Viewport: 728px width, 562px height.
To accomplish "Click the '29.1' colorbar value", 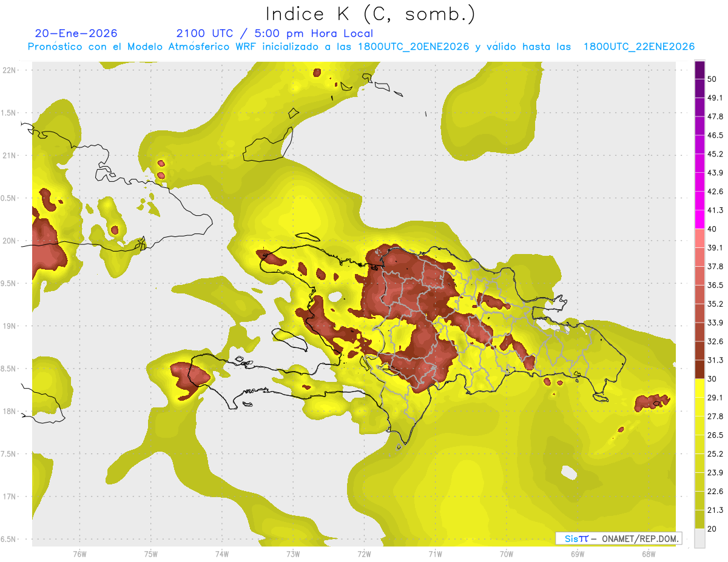I will tap(715, 398).
